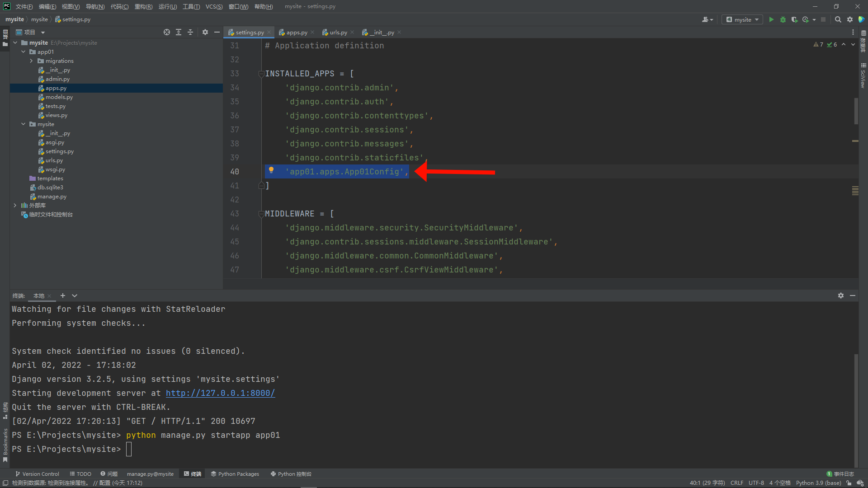
Task: Hide the terminal panel
Action: pyautogui.click(x=853, y=296)
